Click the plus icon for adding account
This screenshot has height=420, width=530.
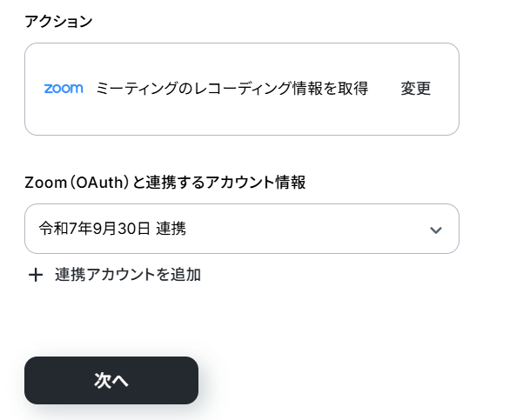click(36, 275)
